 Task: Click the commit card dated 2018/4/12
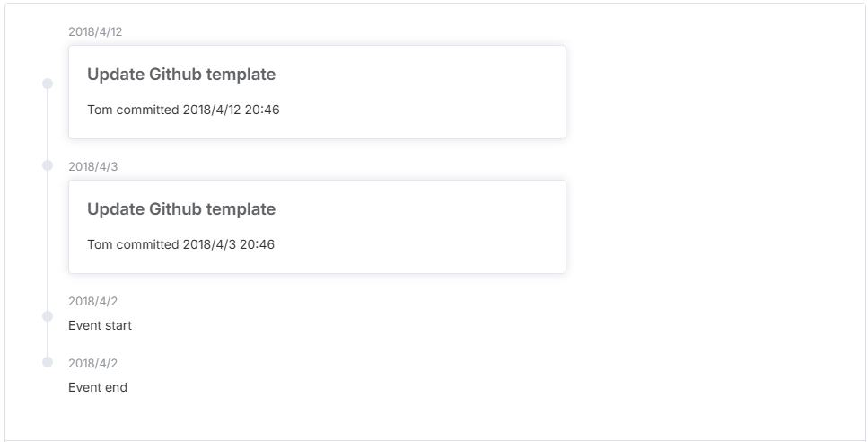(x=317, y=92)
